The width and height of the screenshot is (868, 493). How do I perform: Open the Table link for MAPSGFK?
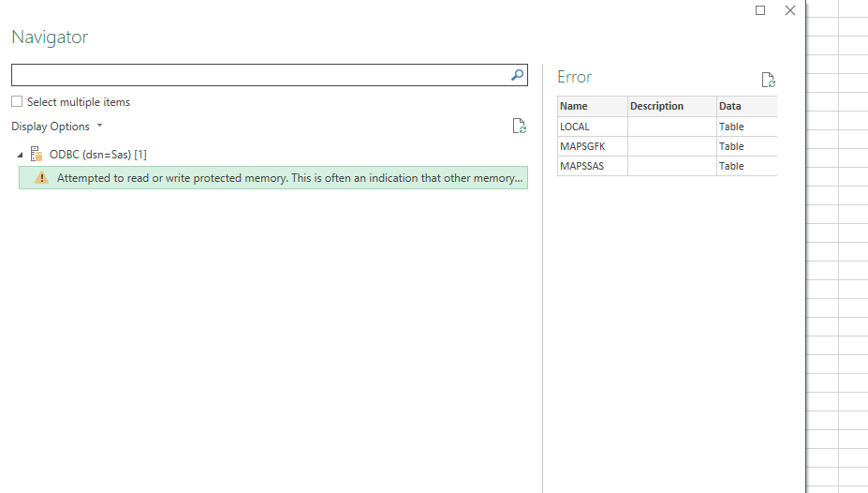731,146
